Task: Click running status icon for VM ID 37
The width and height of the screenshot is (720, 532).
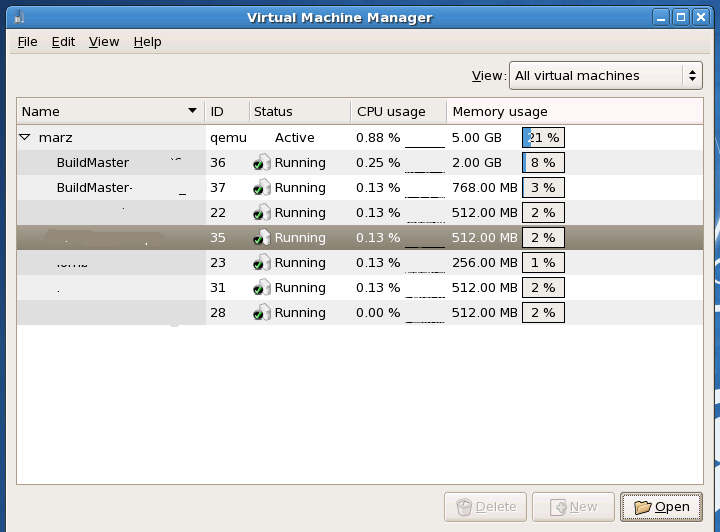Action: (261, 188)
